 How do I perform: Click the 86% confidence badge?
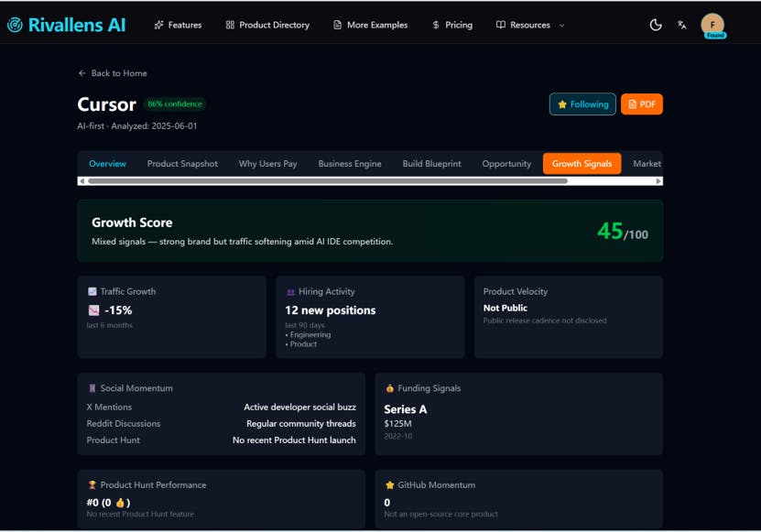click(175, 103)
